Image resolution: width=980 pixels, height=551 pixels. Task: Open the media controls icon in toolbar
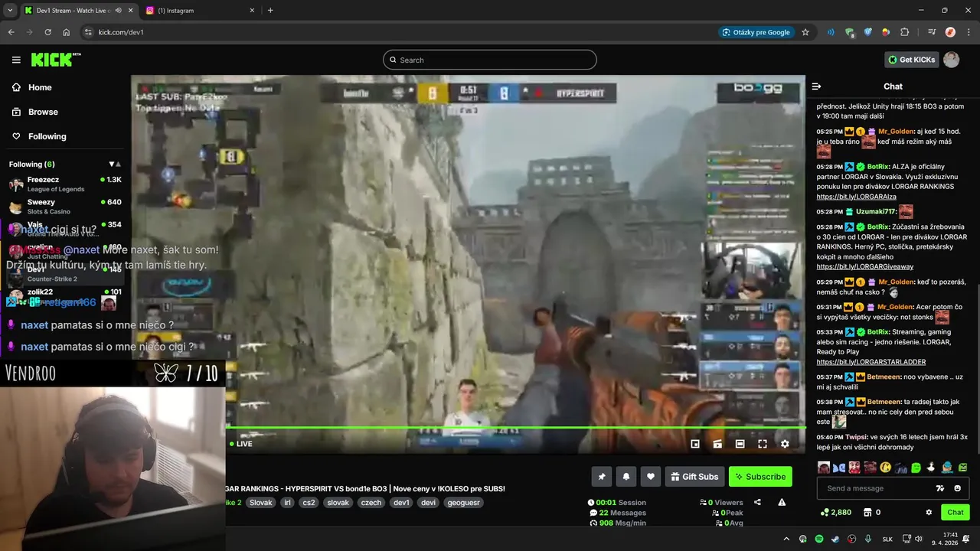pos(932,32)
